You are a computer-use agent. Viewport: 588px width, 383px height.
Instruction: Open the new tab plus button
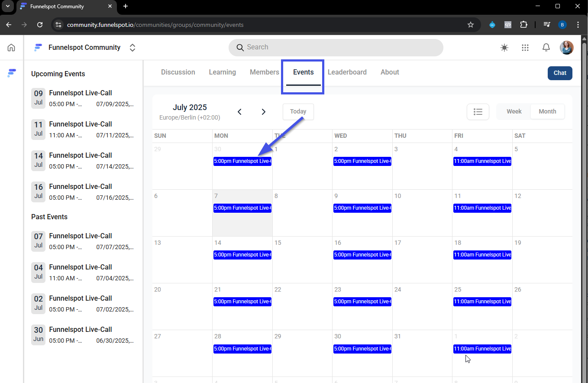click(126, 6)
